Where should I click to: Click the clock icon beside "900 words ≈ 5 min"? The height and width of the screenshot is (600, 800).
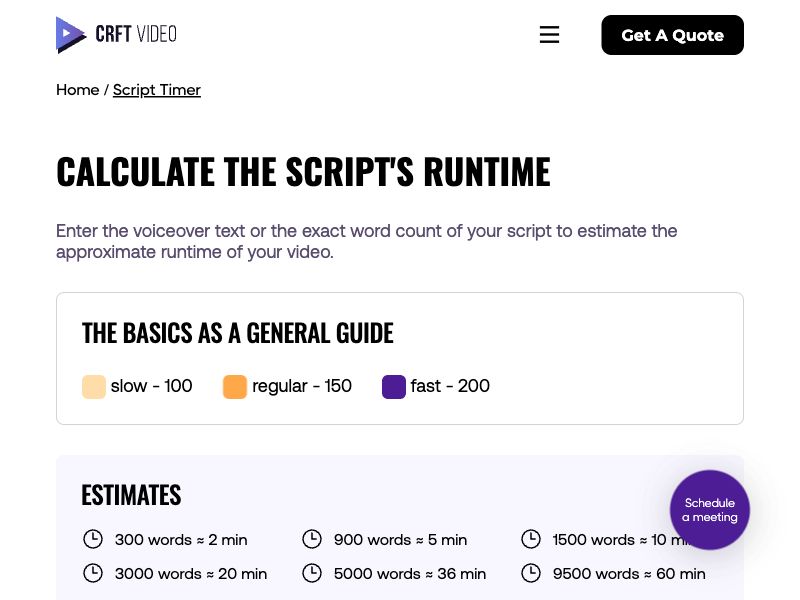[312, 539]
